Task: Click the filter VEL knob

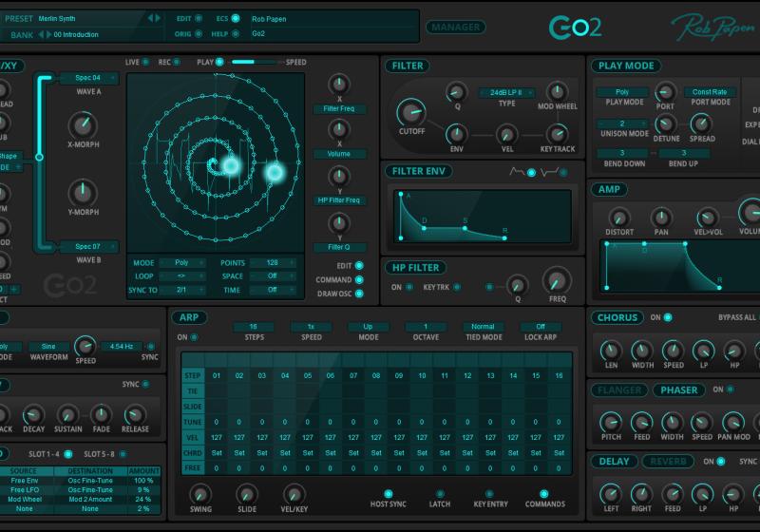Action: coord(507,134)
